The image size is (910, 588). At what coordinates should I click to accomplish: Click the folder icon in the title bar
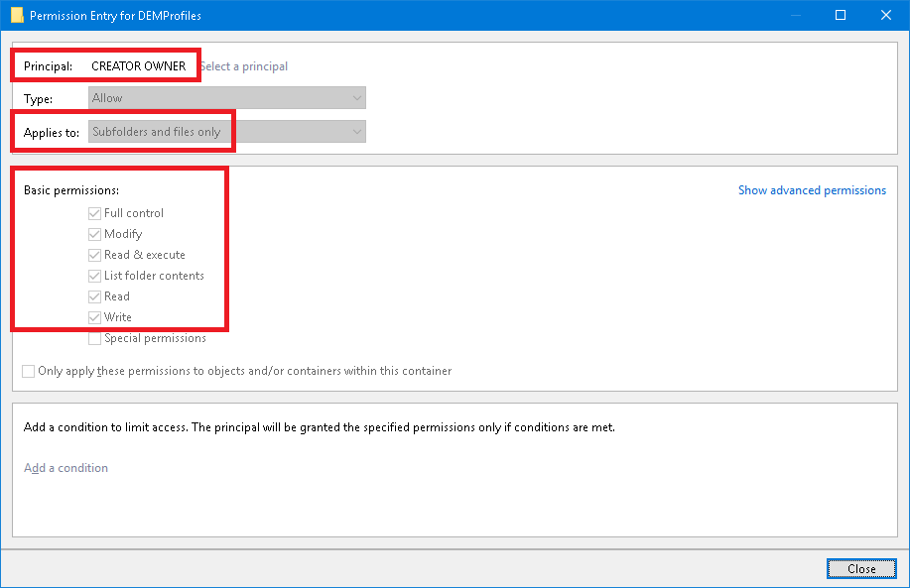click(x=16, y=15)
